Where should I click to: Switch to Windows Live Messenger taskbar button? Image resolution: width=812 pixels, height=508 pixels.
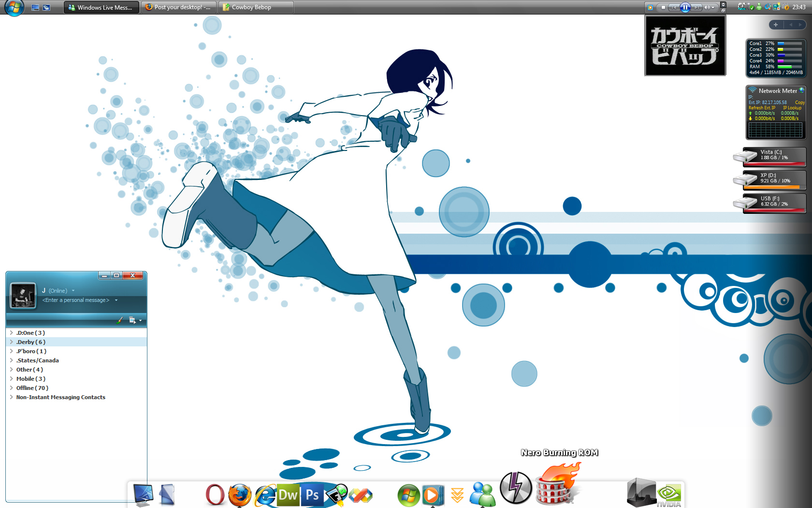101,7
